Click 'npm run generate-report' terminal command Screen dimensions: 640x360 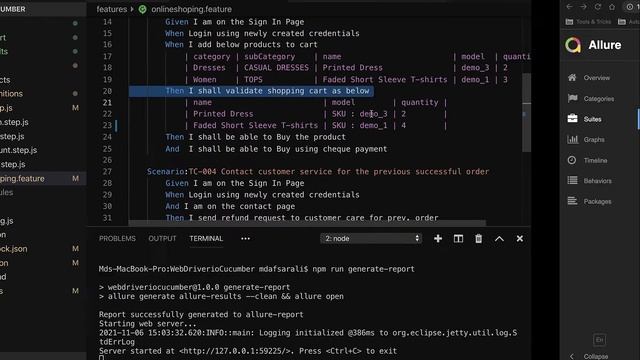(x=363, y=269)
